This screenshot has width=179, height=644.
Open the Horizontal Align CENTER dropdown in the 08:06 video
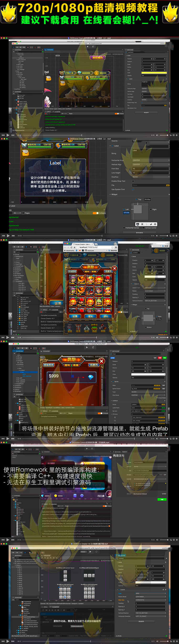click(x=151, y=160)
